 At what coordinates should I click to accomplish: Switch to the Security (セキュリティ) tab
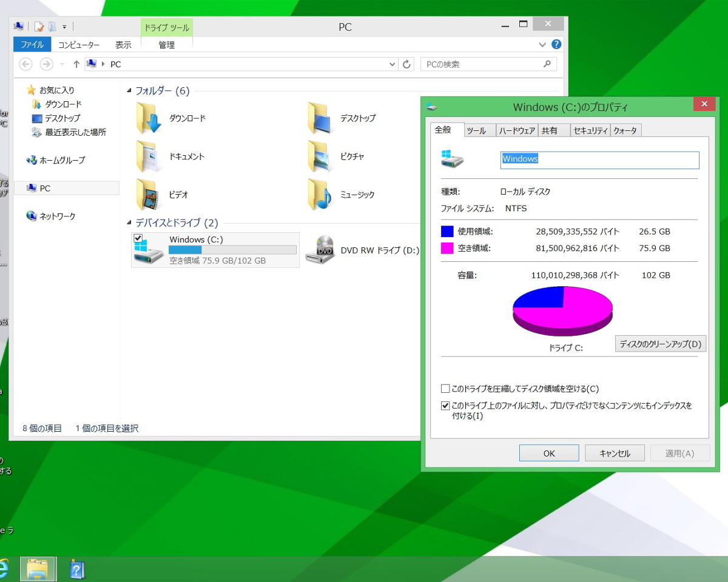tap(590, 130)
